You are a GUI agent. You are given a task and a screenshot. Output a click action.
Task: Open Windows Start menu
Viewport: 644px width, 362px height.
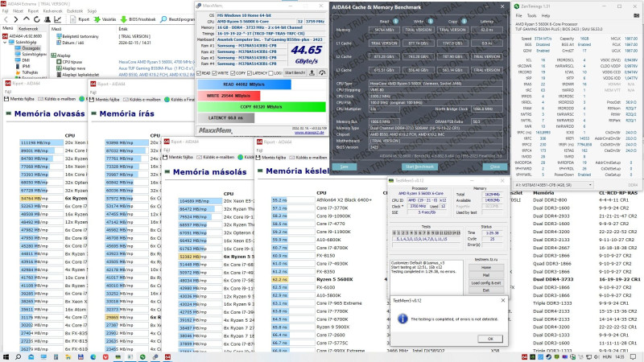[6, 357]
